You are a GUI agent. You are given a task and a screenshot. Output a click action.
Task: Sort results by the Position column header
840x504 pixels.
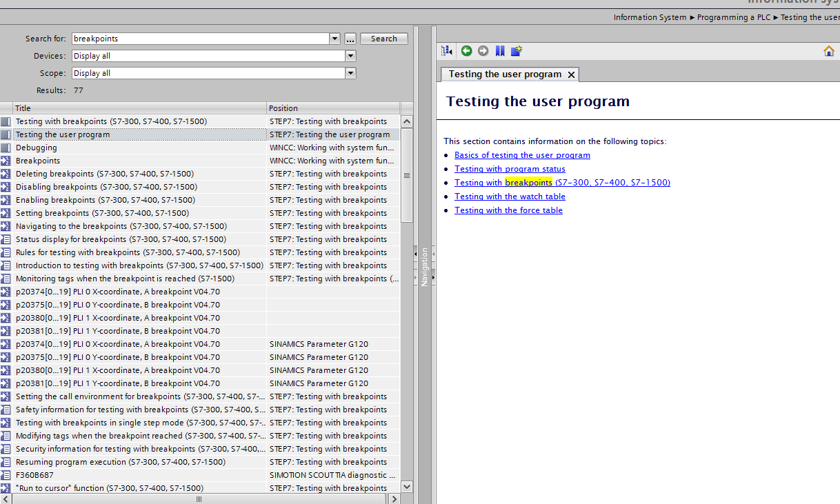point(333,108)
